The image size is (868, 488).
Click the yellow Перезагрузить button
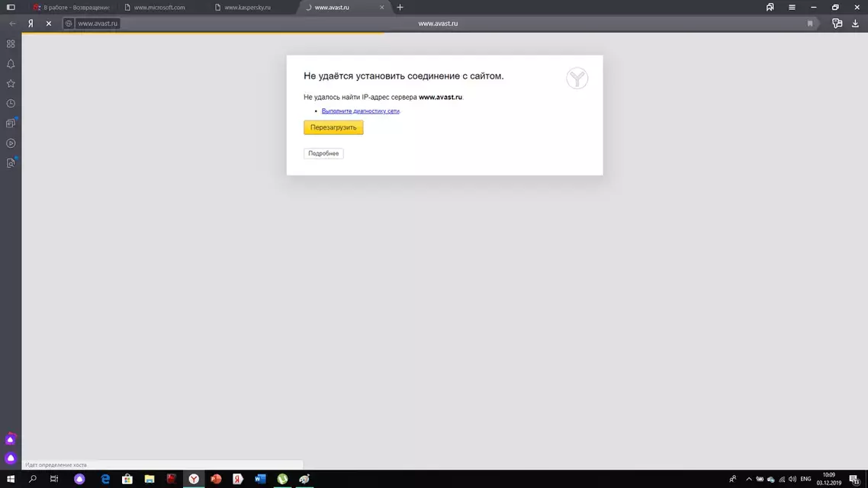point(333,127)
